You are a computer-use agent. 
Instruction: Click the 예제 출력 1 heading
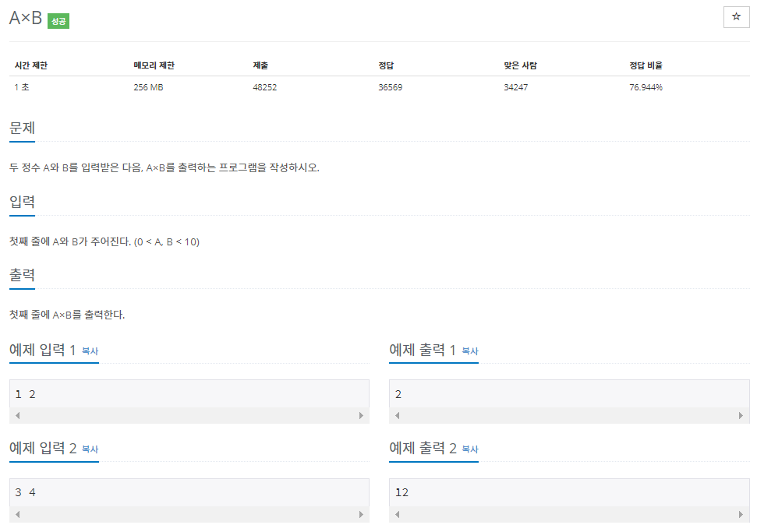tap(423, 350)
